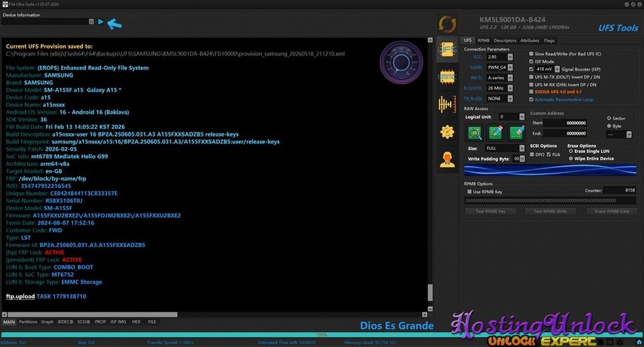Enable the DPO SCSI option

(x=532, y=154)
